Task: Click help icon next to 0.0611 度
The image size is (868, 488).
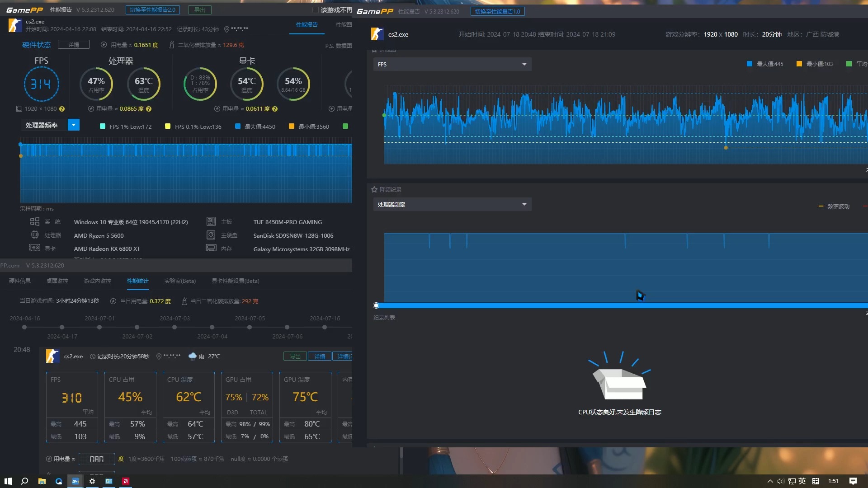Action: [275, 109]
